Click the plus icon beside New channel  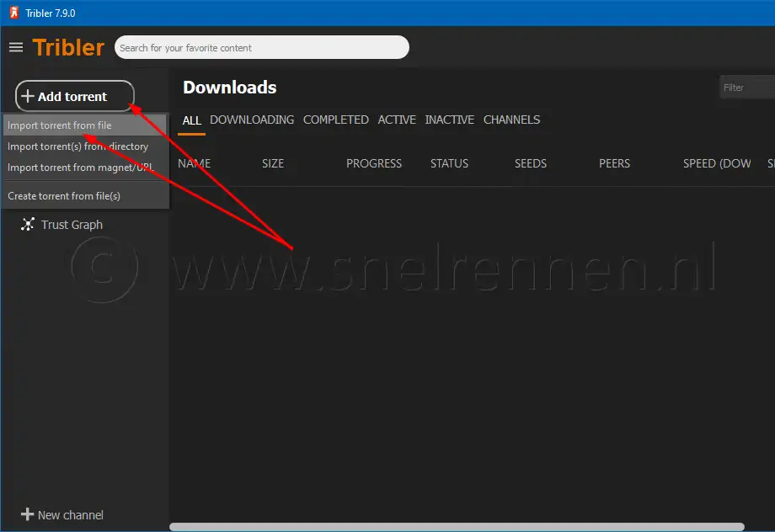pyautogui.click(x=27, y=514)
